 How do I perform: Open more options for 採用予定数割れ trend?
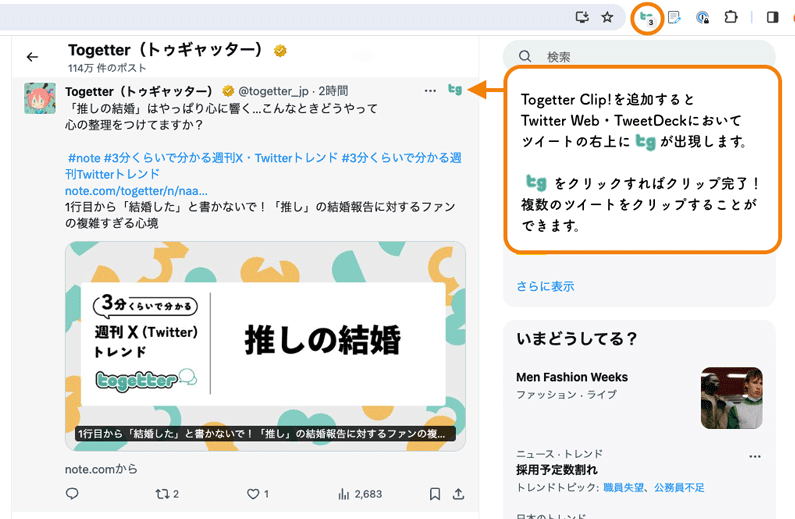tap(755, 456)
